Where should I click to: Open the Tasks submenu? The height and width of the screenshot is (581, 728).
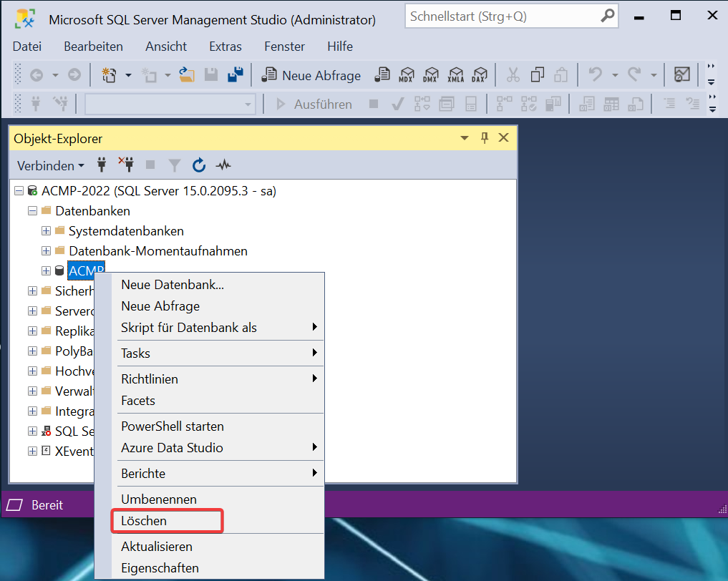(x=218, y=353)
